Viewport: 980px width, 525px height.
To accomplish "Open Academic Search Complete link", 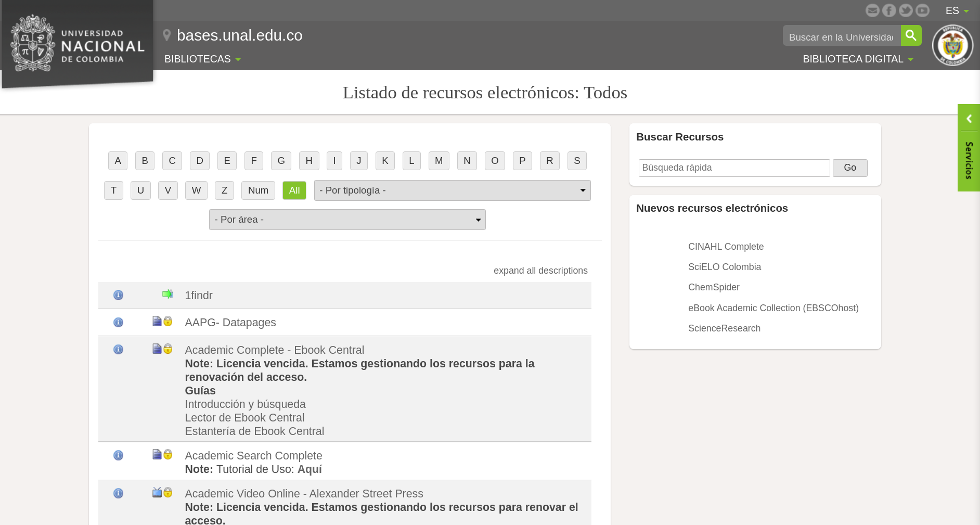I will [x=253, y=456].
